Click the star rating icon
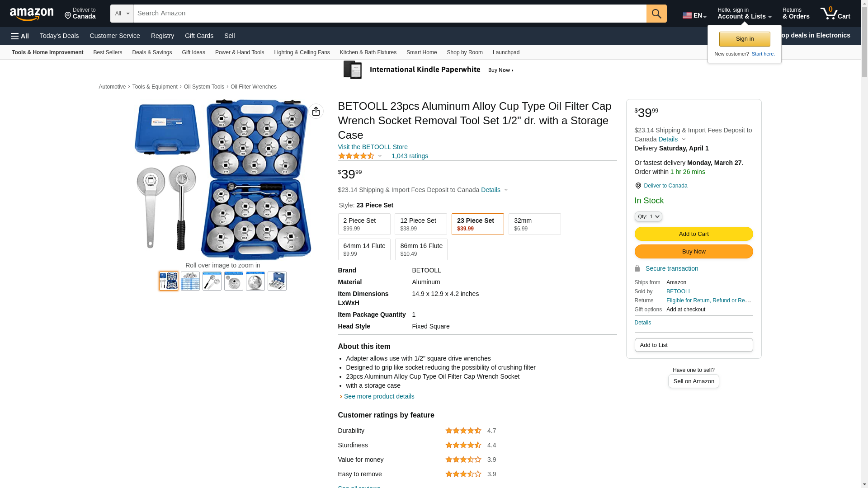868x488 pixels. pyautogui.click(x=356, y=156)
